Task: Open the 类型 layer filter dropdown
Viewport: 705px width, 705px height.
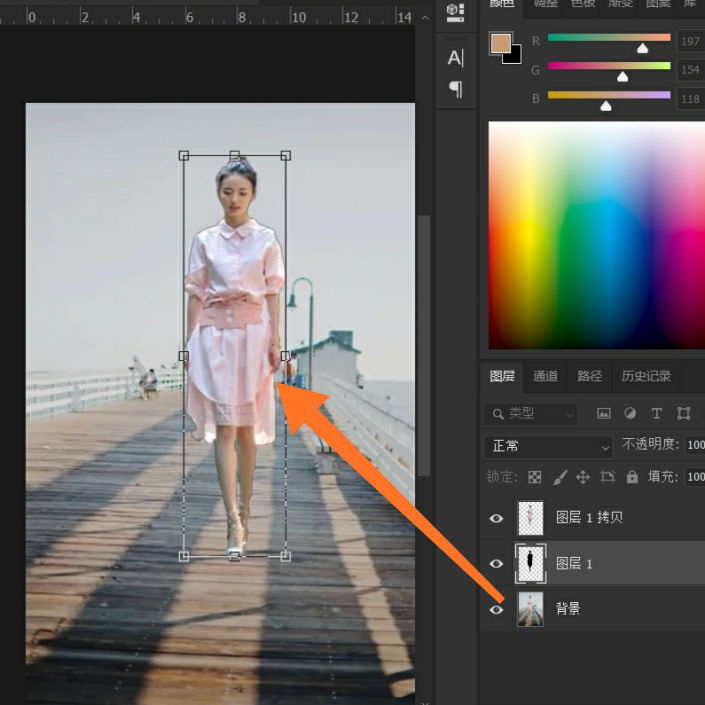Action: click(x=531, y=414)
